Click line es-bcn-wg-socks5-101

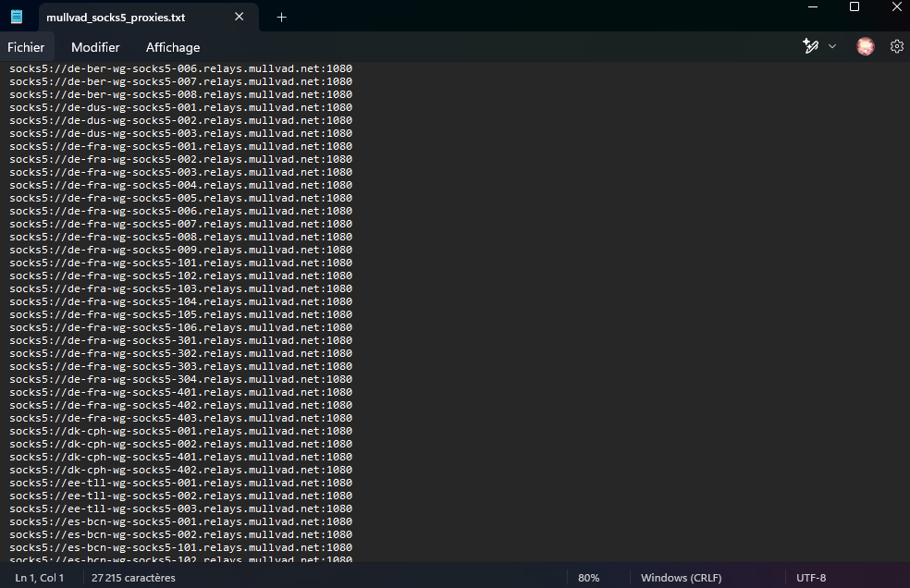pos(180,547)
